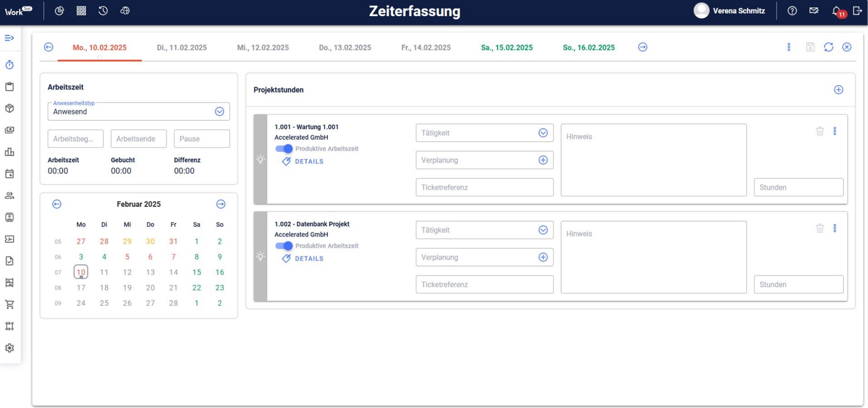This screenshot has width=868, height=408.
Task: Open the apps grid icon in header
Action: click(x=81, y=11)
